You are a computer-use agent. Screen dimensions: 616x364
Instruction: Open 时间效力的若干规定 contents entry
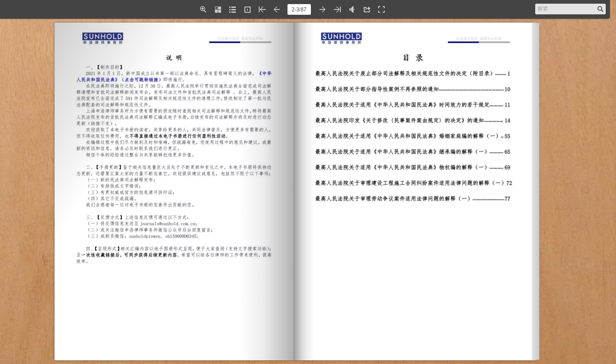click(x=412, y=105)
